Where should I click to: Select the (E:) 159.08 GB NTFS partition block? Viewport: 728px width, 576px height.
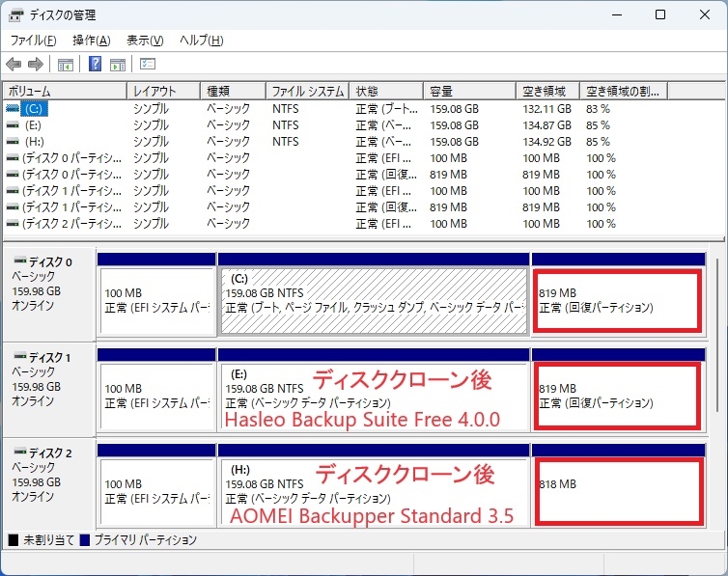375,396
